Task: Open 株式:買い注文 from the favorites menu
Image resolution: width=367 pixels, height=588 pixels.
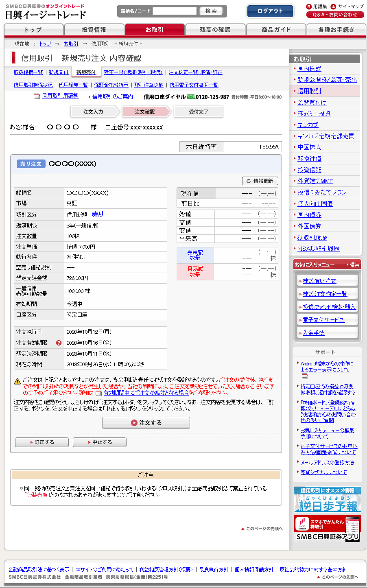Action: click(319, 281)
